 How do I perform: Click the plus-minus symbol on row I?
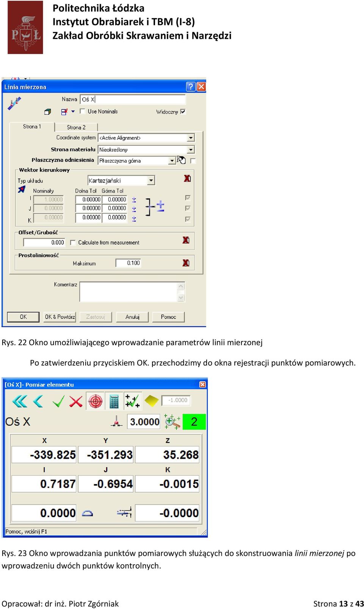[134, 199]
